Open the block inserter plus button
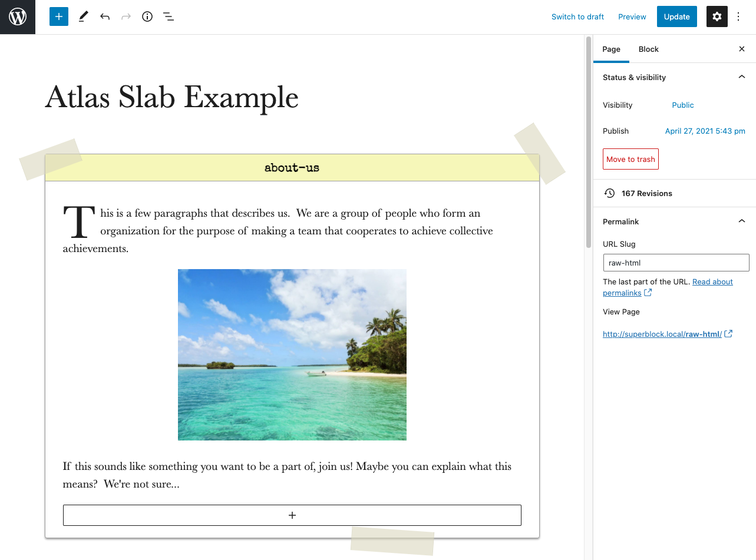Image resolution: width=756 pixels, height=560 pixels. coord(59,17)
